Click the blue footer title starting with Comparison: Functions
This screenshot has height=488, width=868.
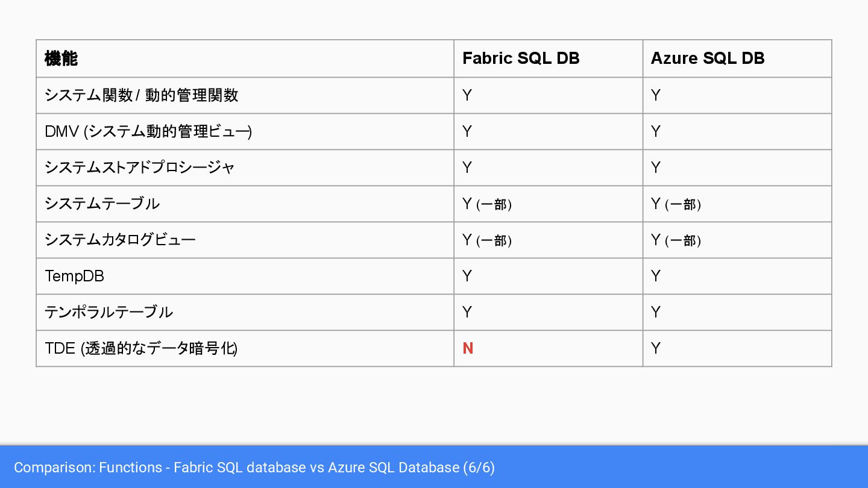[x=254, y=468]
